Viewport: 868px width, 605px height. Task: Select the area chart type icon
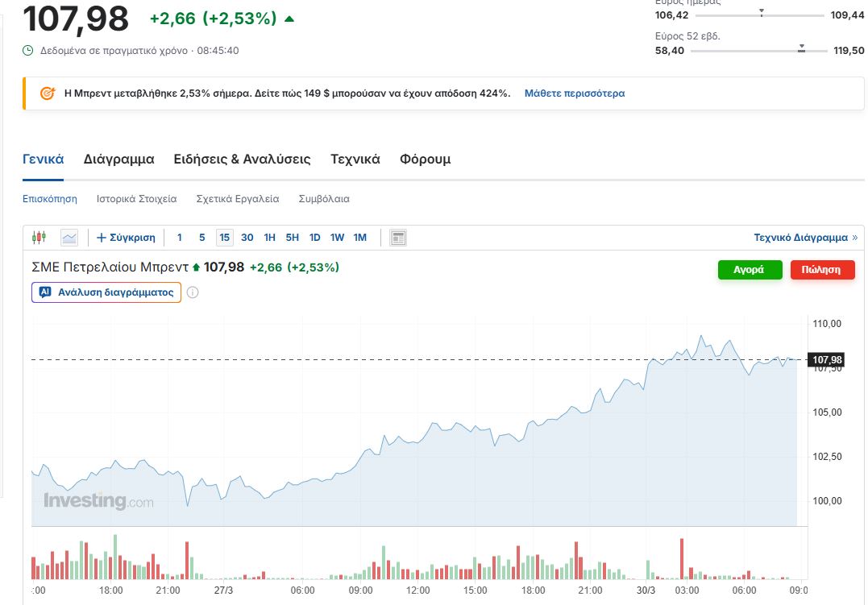(69, 238)
